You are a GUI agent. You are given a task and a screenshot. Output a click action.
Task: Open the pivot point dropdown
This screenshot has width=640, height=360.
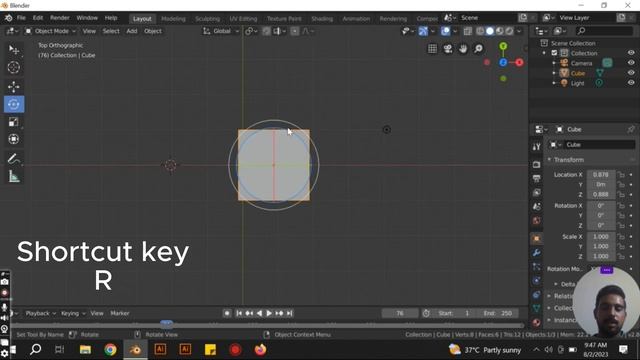[251, 31]
